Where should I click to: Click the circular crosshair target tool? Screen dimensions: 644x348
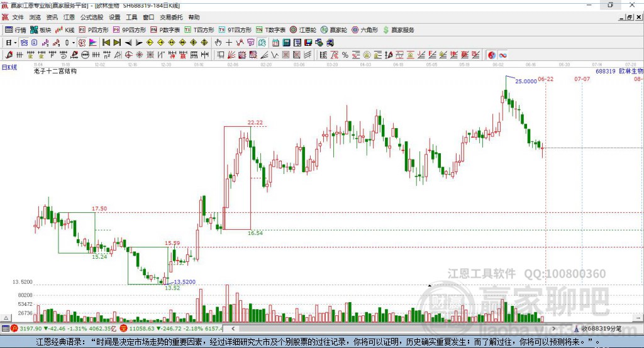point(128,55)
